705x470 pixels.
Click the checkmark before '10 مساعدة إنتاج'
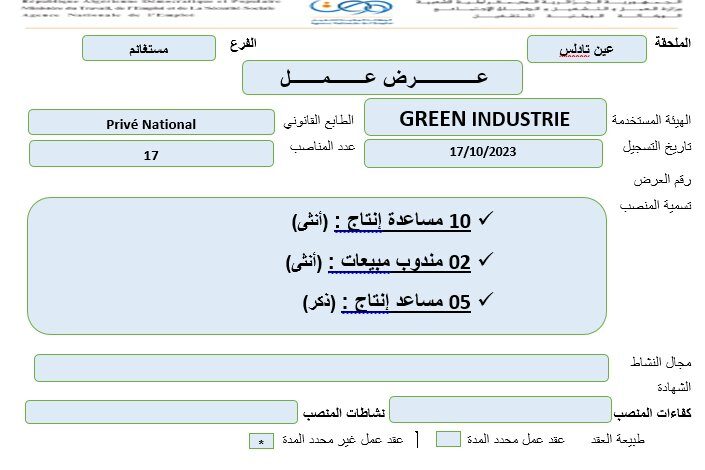coord(486,219)
